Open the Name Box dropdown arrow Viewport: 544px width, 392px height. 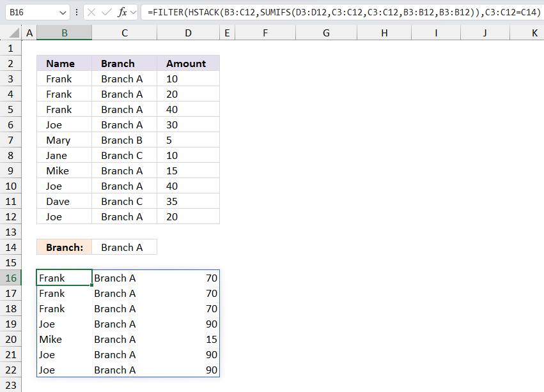(63, 13)
